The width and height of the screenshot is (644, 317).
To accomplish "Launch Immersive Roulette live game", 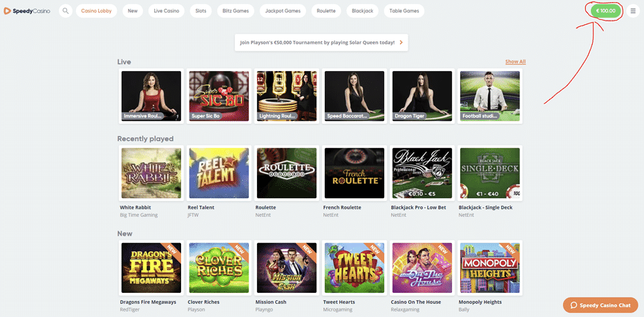I will [151, 96].
